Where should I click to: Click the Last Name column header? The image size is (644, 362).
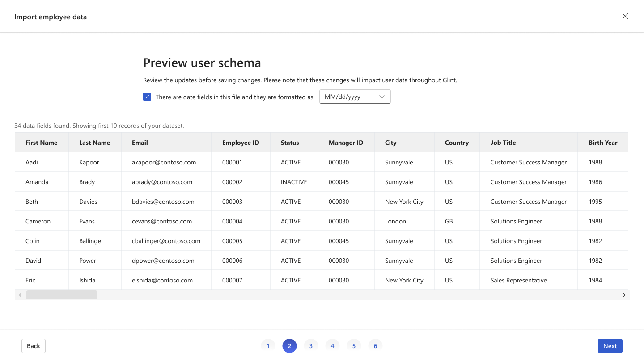click(94, 143)
